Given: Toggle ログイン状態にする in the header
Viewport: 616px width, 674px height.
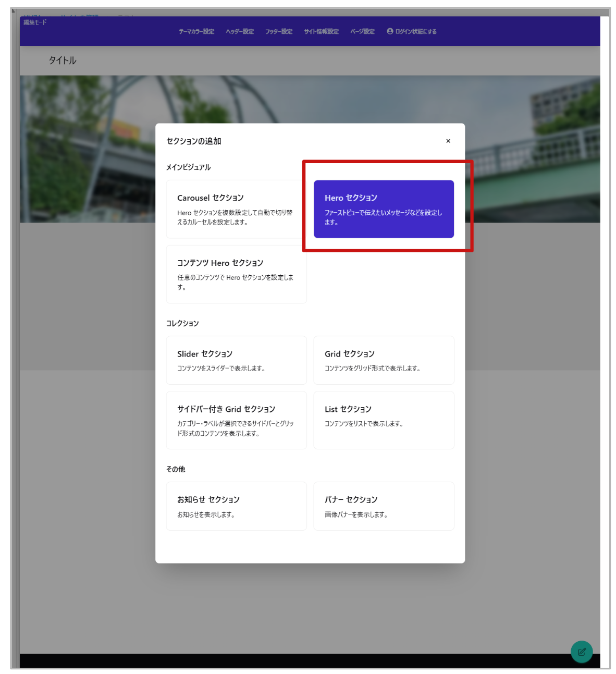Looking at the screenshot, I should point(412,31).
